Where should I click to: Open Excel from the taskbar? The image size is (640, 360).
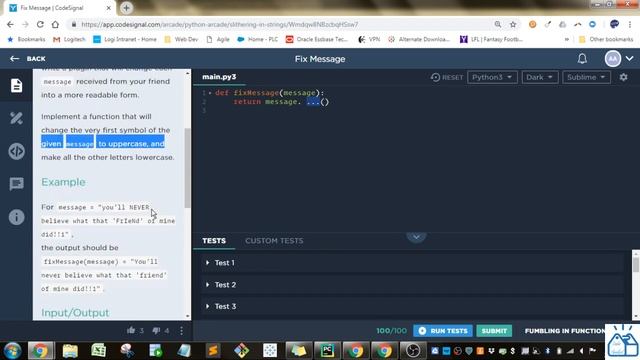click(x=98, y=350)
